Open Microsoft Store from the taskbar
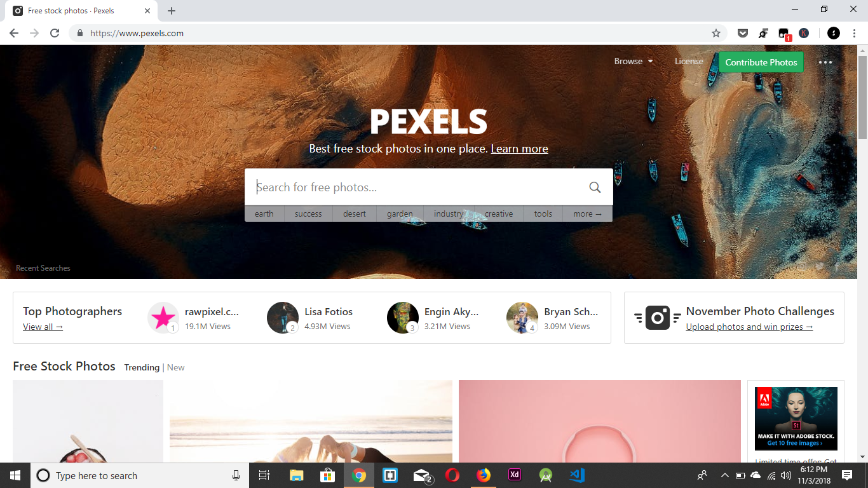This screenshot has width=868, height=488. (328, 475)
